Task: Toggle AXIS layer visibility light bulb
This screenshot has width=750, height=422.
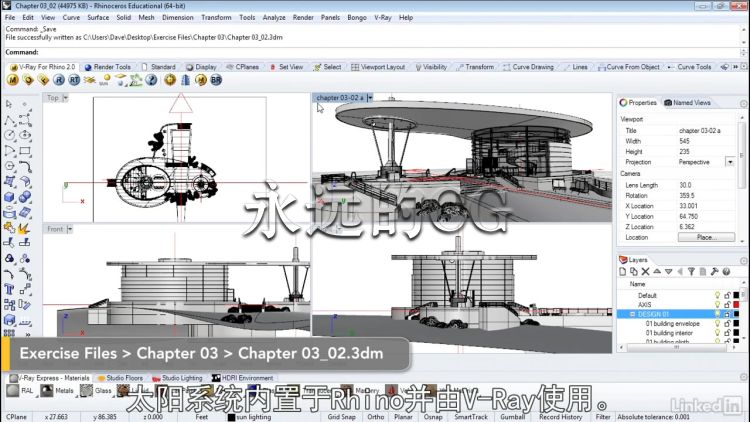Action: tap(717, 304)
